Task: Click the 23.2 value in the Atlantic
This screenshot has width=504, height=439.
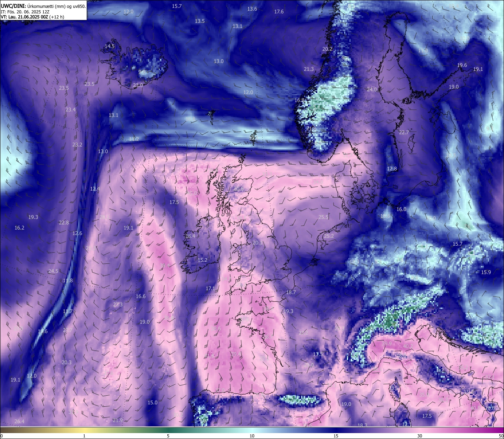Action: point(77,144)
